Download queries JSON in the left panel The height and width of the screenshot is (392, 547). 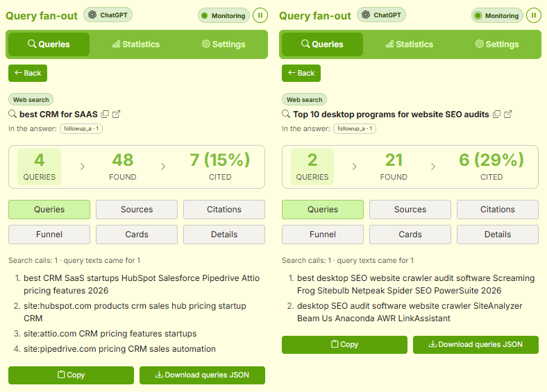(x=202, y=375)
